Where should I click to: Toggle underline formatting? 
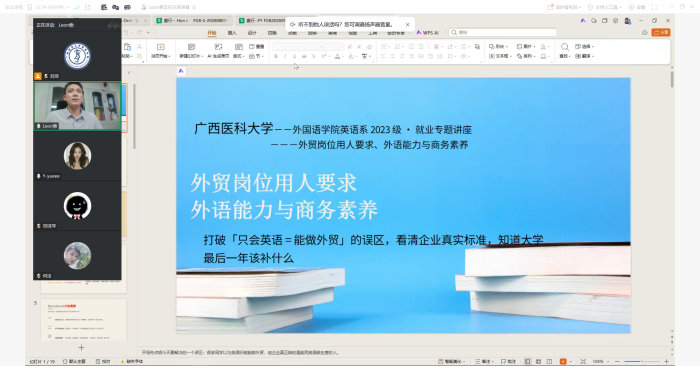(x=294, y=56)
